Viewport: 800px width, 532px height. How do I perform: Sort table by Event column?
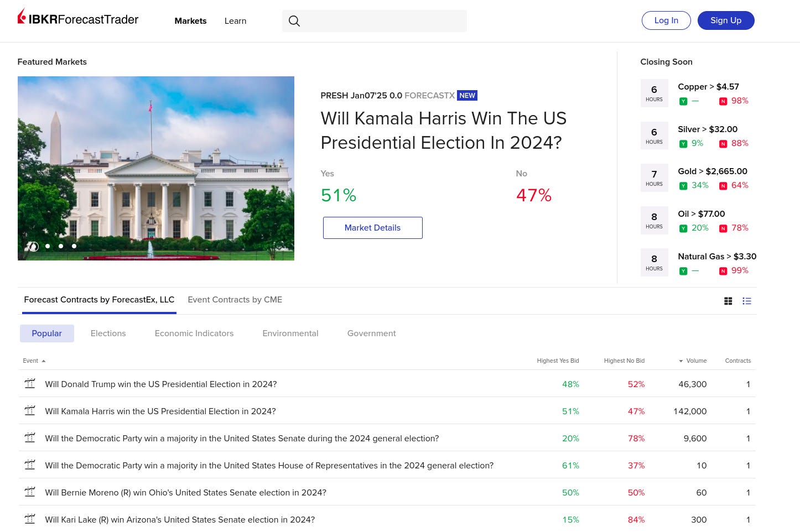pos(34,361)
